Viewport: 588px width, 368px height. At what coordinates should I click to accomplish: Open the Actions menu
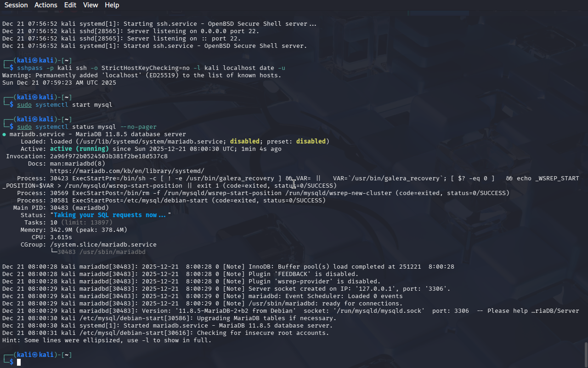pyautogui.click(x=46, y=5)
